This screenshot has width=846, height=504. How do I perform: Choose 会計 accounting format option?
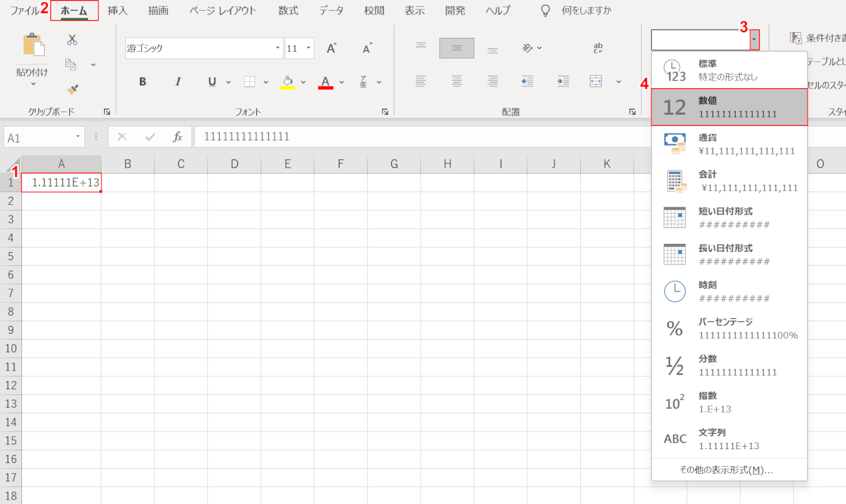[729, 181]
